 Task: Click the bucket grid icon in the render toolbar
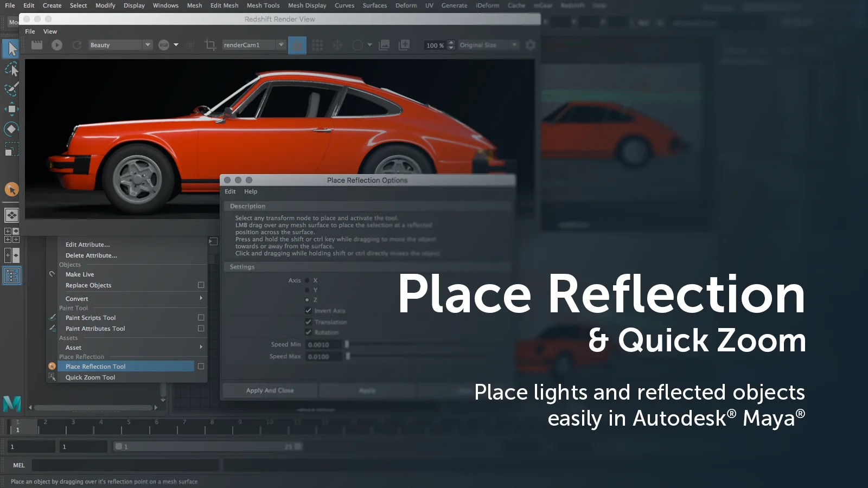pyautogui.click(x=317, y=45)
